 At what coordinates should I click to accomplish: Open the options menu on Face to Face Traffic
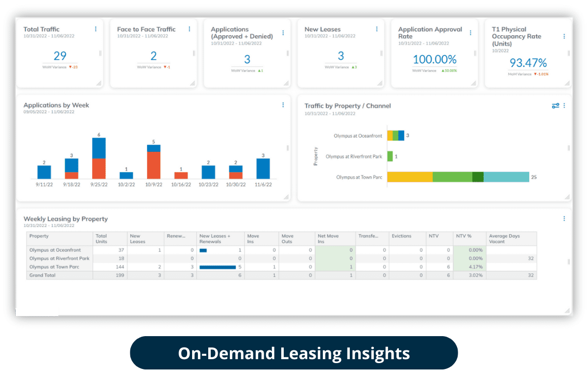pyautogui.click(x=189, y=28)
